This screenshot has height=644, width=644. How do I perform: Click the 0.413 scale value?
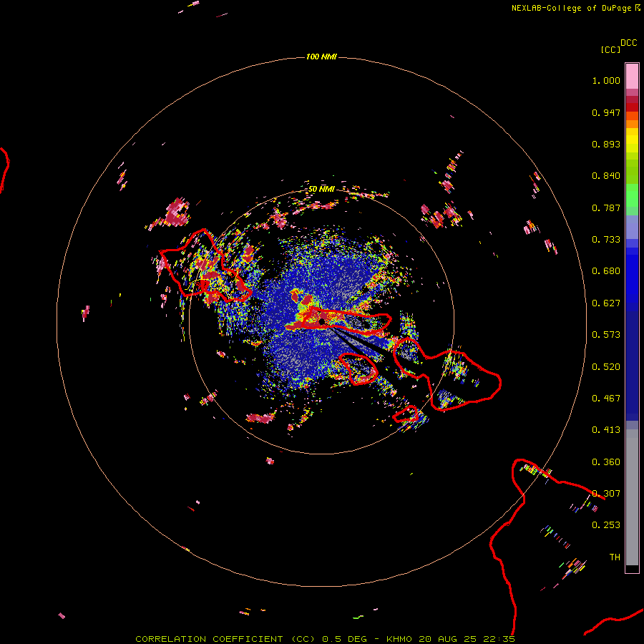[x=606, y=430]
